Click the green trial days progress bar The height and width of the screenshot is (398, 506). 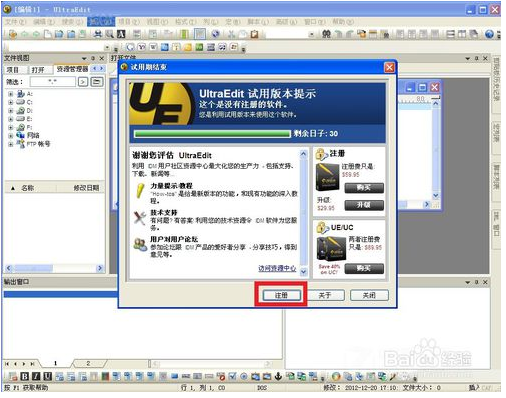click(x=212, y=134)
